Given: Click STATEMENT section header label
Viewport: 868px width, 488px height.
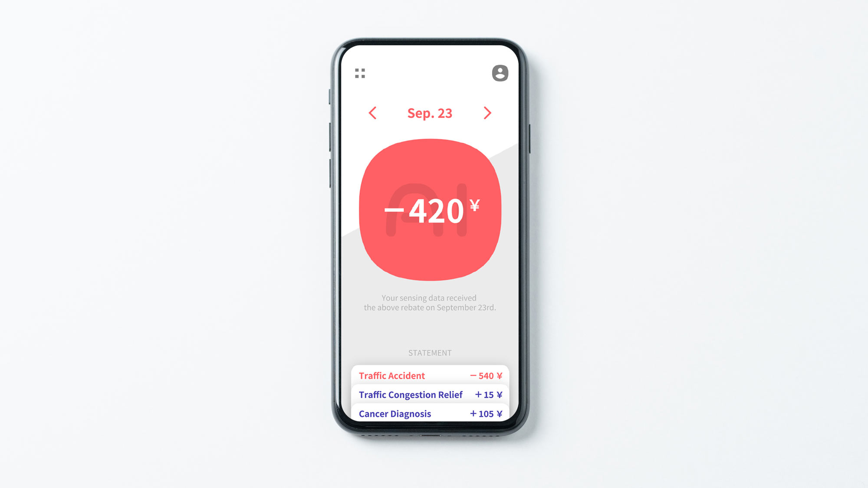Looking at the screenshot, I should [x=429, y=352].
